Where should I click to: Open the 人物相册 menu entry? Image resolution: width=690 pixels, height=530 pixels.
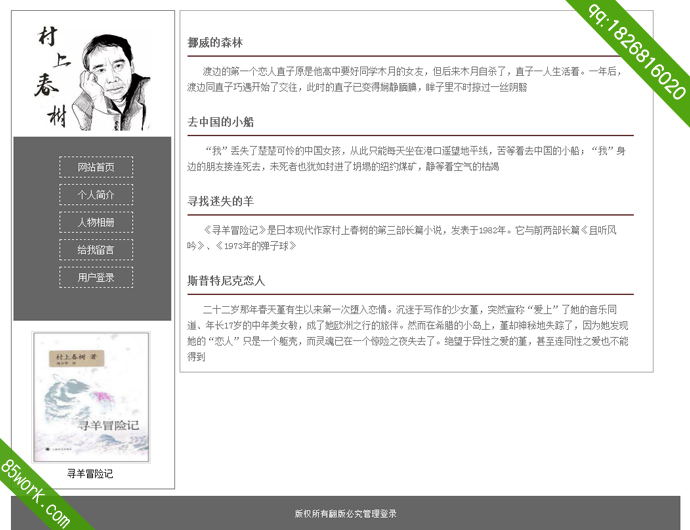click(x=96, y=222)
